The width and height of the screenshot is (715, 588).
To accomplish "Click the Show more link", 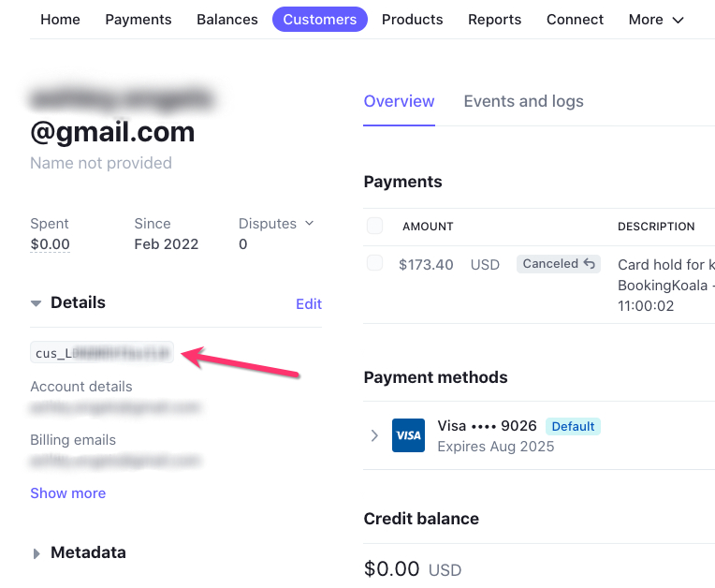I will 67,493.
